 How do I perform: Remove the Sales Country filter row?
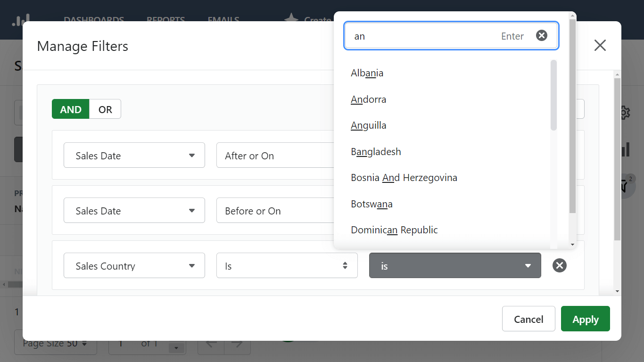pos(559,266)
